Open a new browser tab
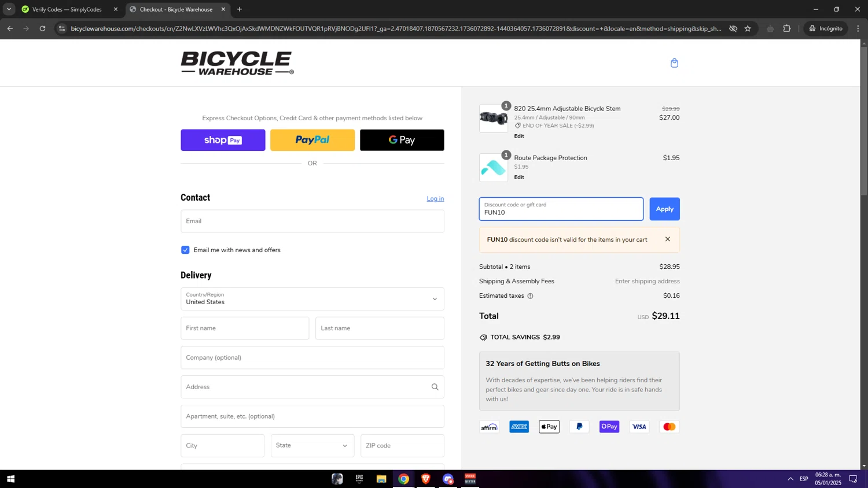This screenshot has height=488, width=868. click(x=240, y=9)
